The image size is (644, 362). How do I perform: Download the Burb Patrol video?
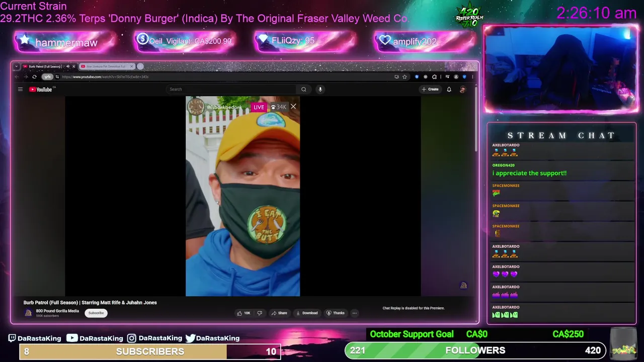pyautogui.click(x=307, y=313)
